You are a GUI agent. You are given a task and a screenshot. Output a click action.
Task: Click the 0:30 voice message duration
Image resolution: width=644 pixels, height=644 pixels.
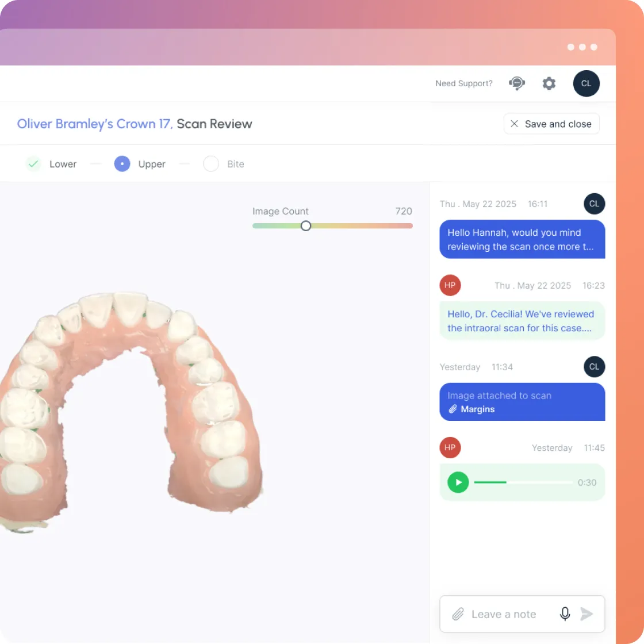pyautogui.click(x=587, y=482)
